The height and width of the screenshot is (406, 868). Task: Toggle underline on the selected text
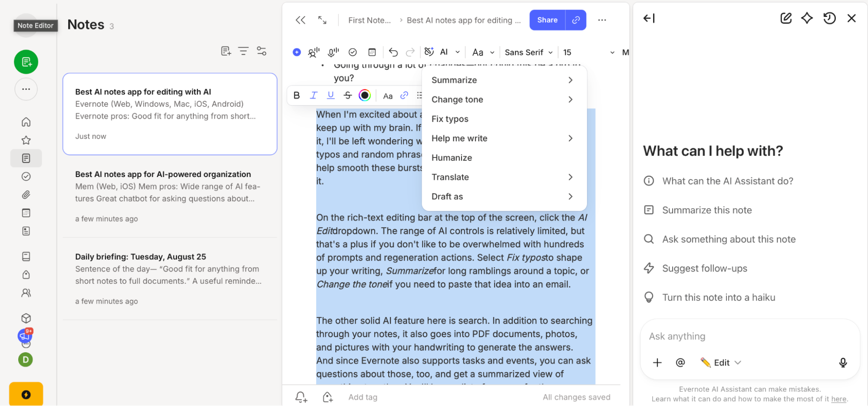click(331, 95)
